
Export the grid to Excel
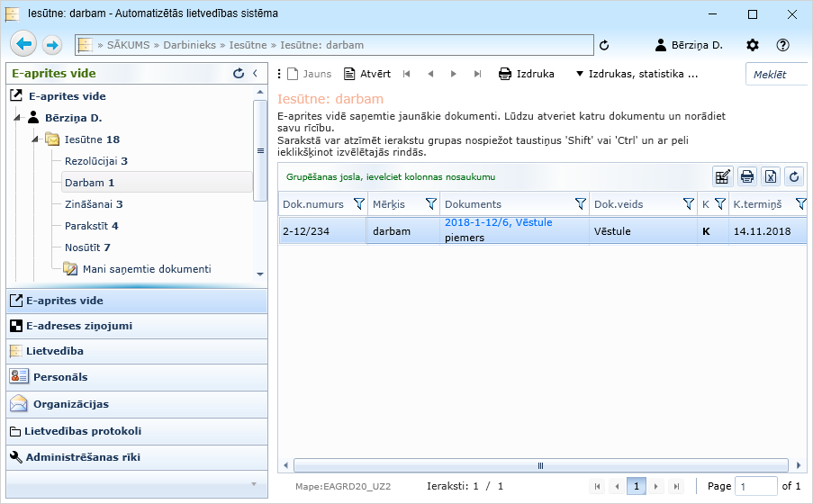(x=770, y=176)
